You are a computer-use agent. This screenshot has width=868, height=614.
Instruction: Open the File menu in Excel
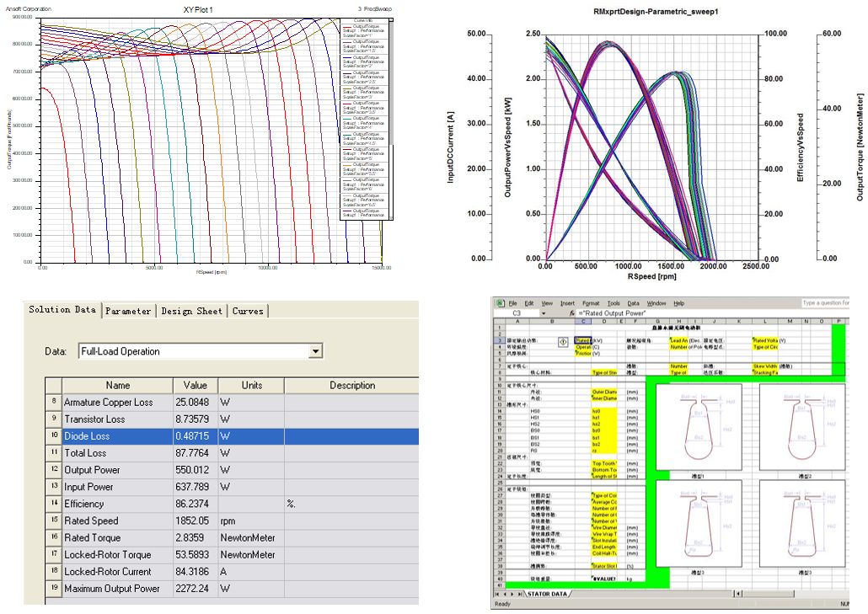[512, 303]
